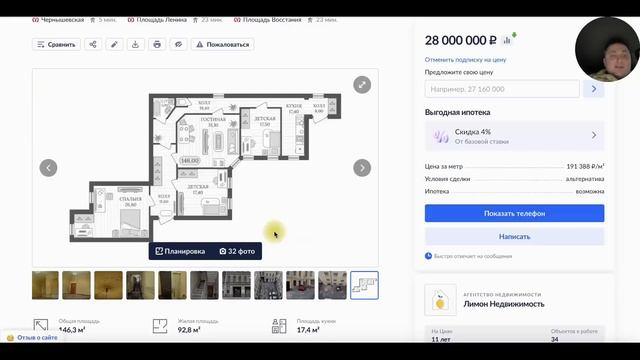The height and width of the screenshot is (360, 640).
Task: Open the eighth street view thumbnail
Action: click(268, 285)
